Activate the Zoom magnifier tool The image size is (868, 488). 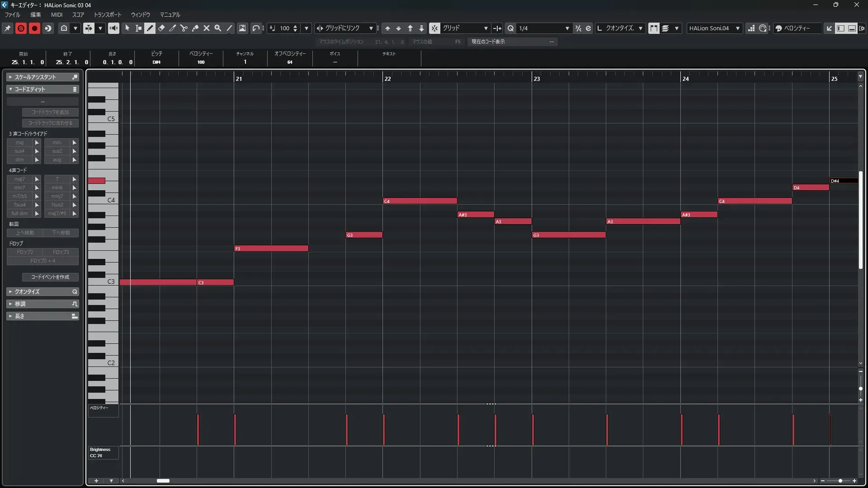(x=218, y=28)
